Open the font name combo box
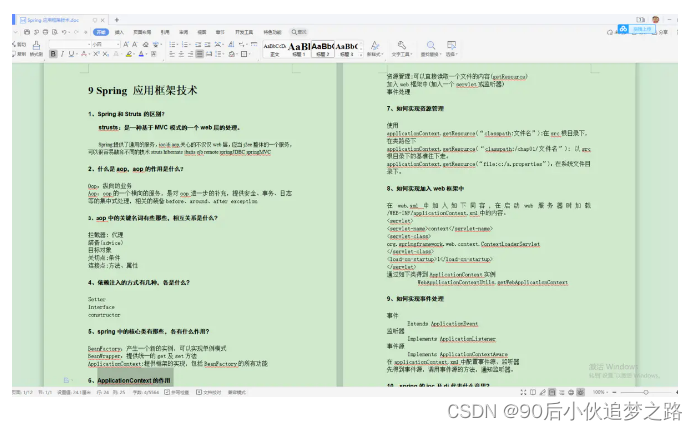Viewport: 698px width, 430px height. pyautogui.click(x=69, y=45)
